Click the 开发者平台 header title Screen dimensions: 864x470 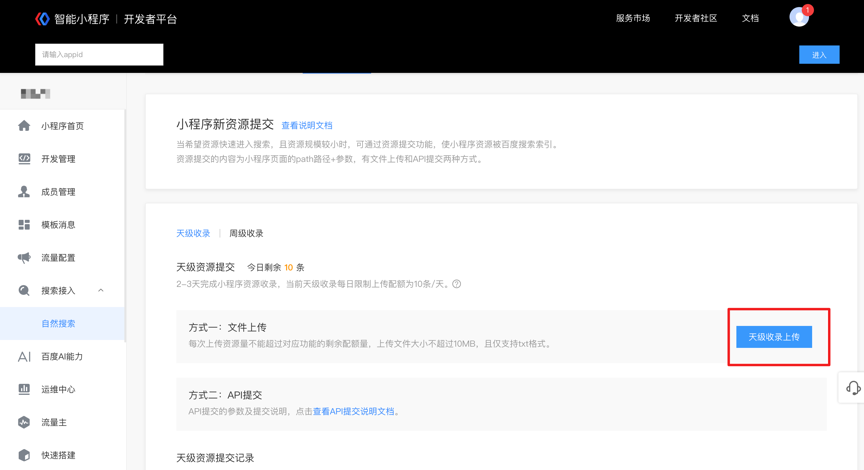150,19
